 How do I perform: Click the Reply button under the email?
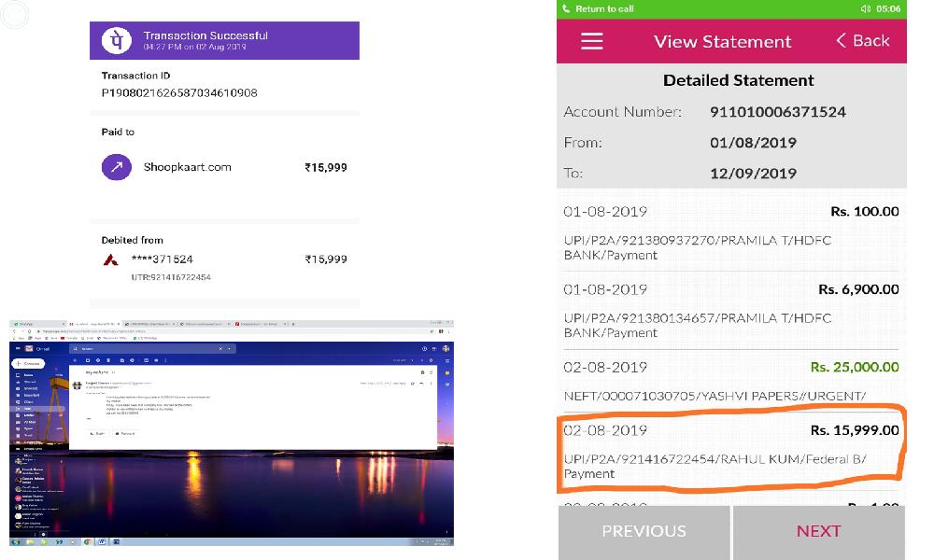96,433
